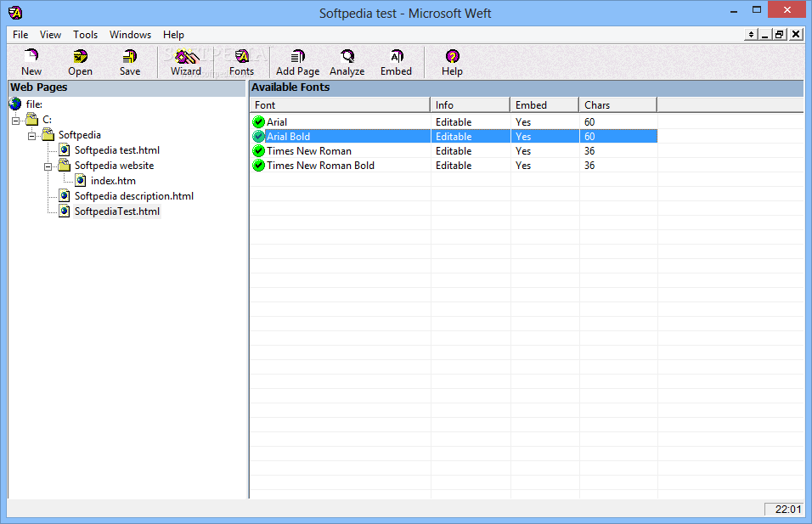Sort by the Info column header
The width and height of the screenshot is (812, 524).
pyautogui.click(x=471, y=105)
